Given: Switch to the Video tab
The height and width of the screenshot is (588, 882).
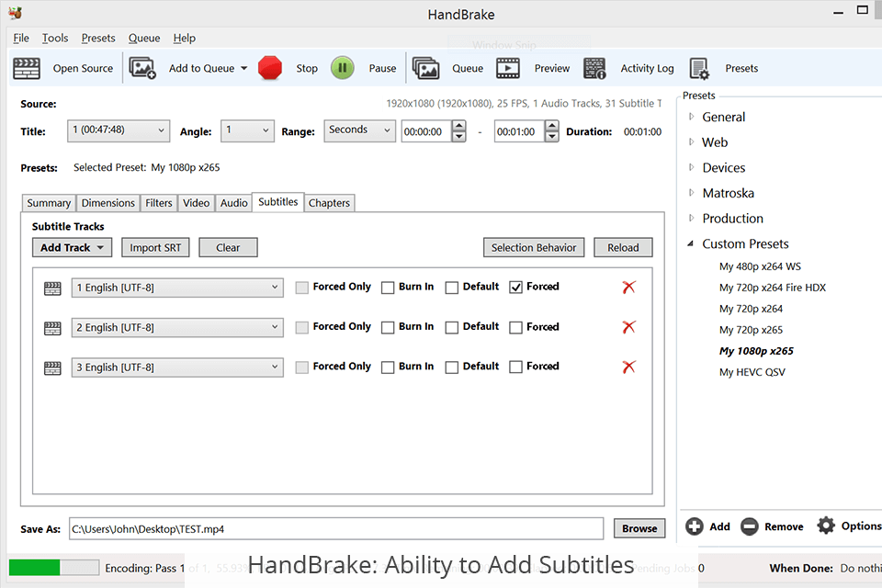Looking at the screenshot, I should [x=197, y=202].
